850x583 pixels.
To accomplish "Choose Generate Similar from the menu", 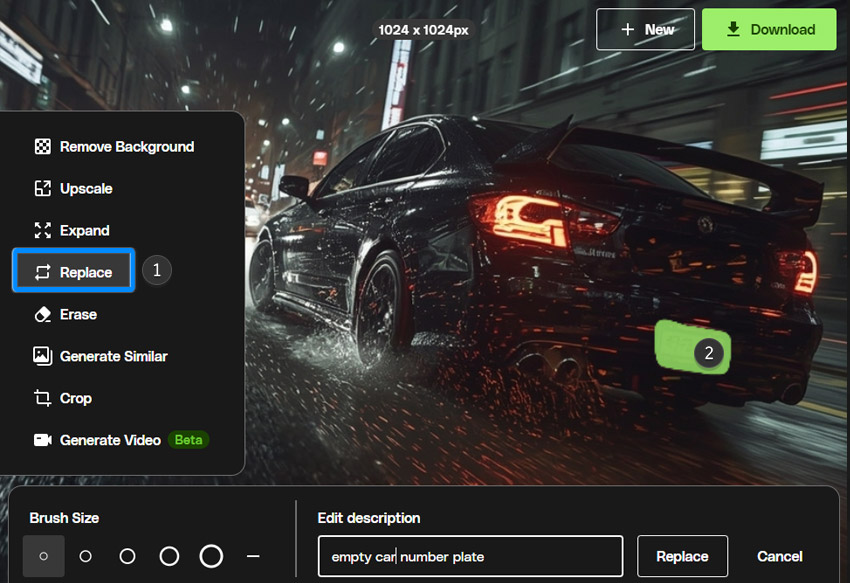I will (x=100, y=356).
